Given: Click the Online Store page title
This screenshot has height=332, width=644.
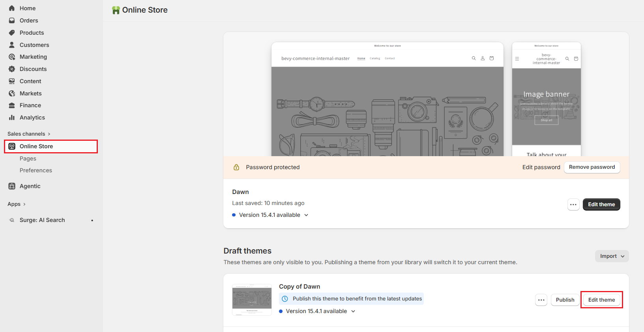Looking at the screenshot, I should [x=145, y=10].
